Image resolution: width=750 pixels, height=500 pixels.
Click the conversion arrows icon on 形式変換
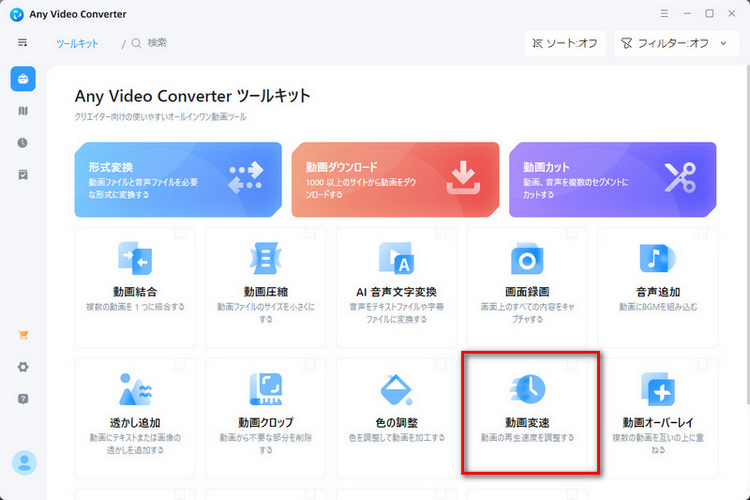(246, 178)
